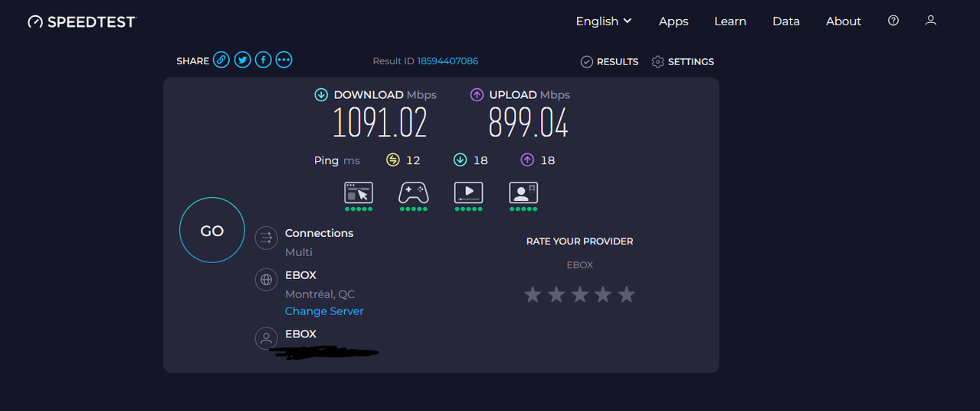The image size is (980, 411).
Task: Open the Data menu
Action: 786,21
